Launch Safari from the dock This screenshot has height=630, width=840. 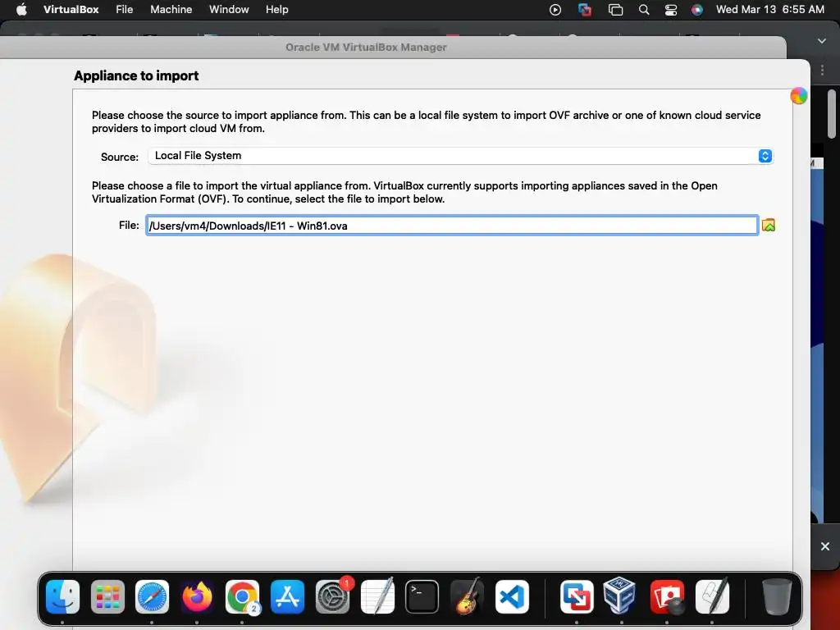click(x=152, y=596)
